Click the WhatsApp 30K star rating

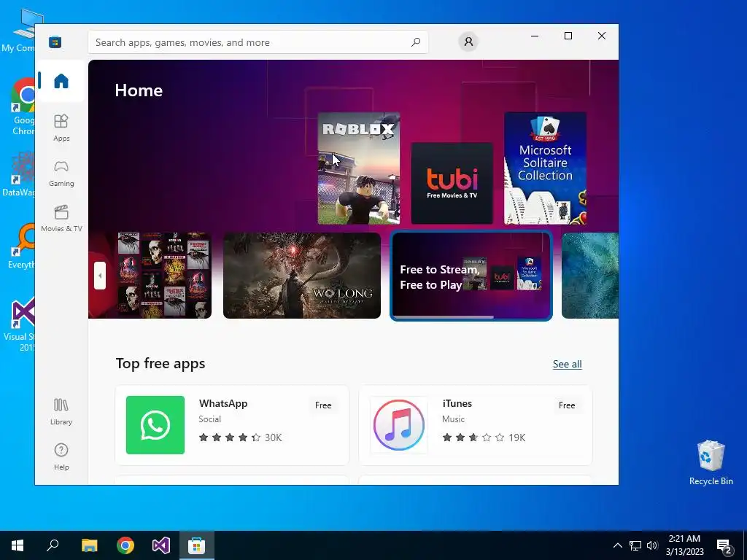pos(240,437)
